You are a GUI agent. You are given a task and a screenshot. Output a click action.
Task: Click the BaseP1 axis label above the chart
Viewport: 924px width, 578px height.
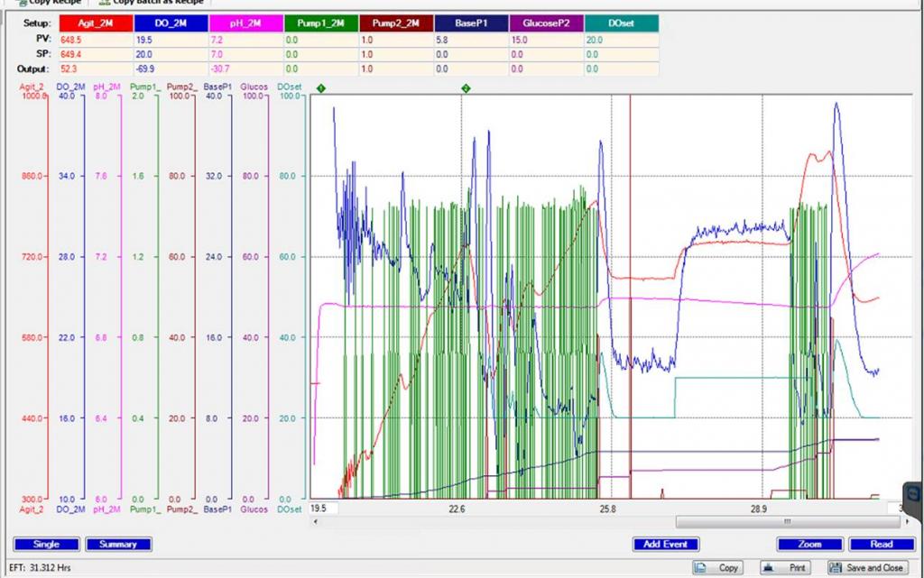point(217,87)
